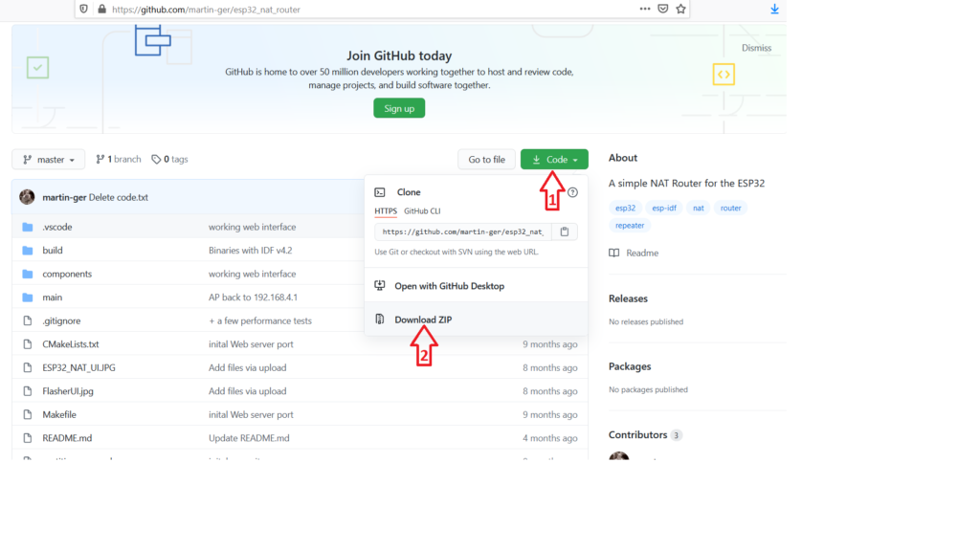Click the components folder icon
This screenshot has width=980, height=551.
pyautogui.click(x=28, y=274)
